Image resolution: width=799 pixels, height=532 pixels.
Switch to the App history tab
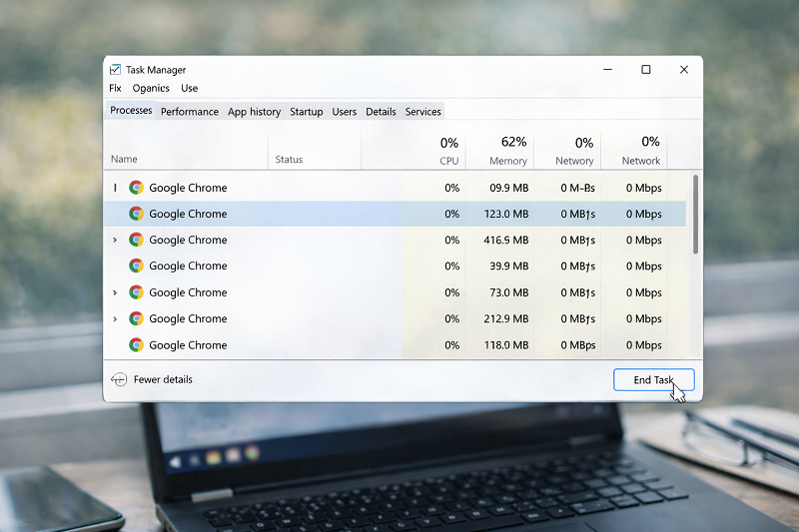point(255,112)
